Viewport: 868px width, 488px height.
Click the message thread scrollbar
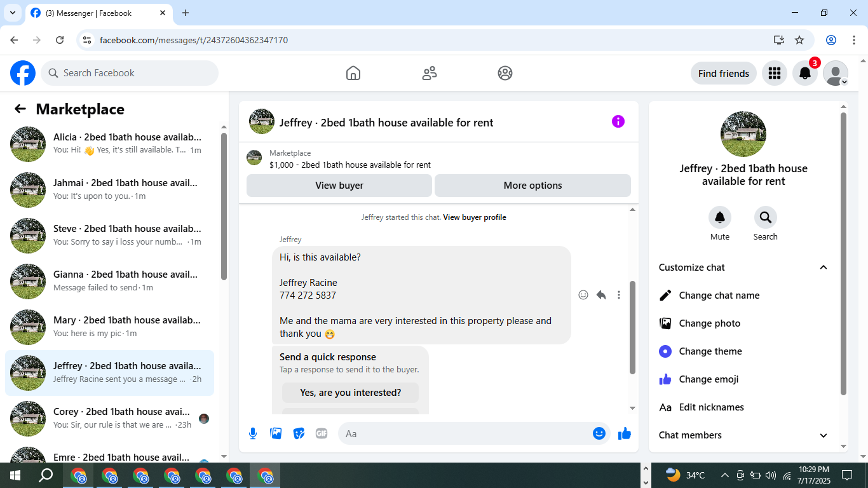[632, 327]
